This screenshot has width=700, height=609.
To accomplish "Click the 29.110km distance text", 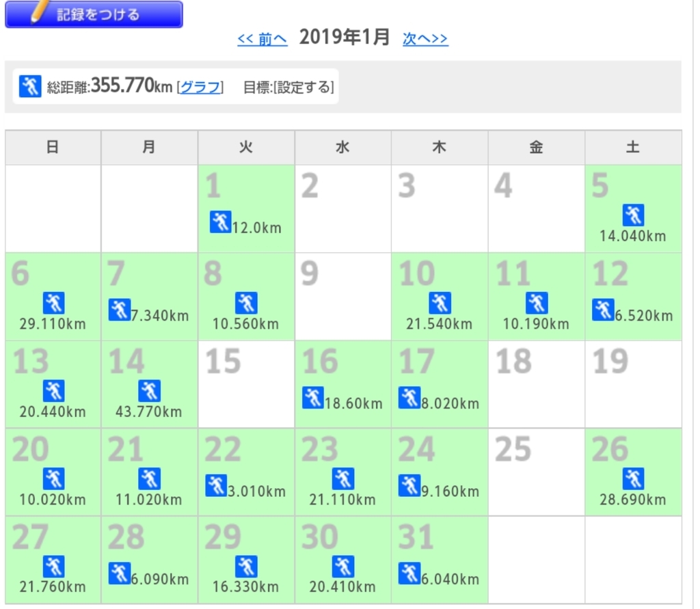I will (x=53, y=324).
